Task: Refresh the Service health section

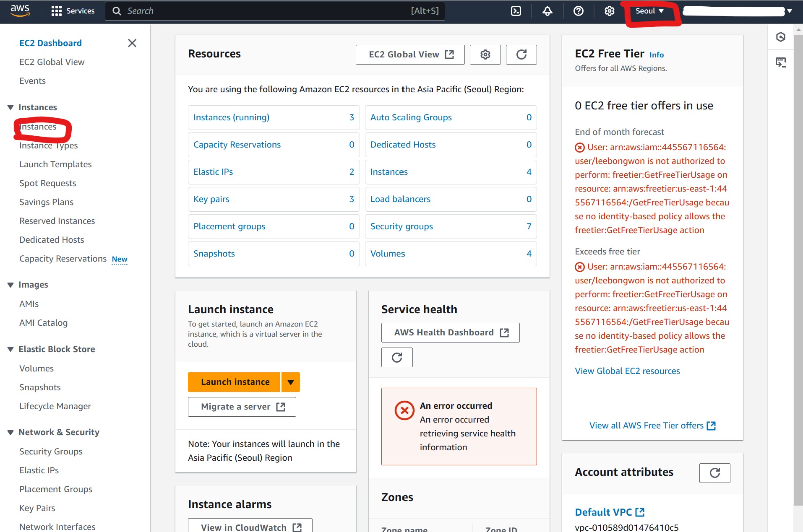Action: click(397, 357)
